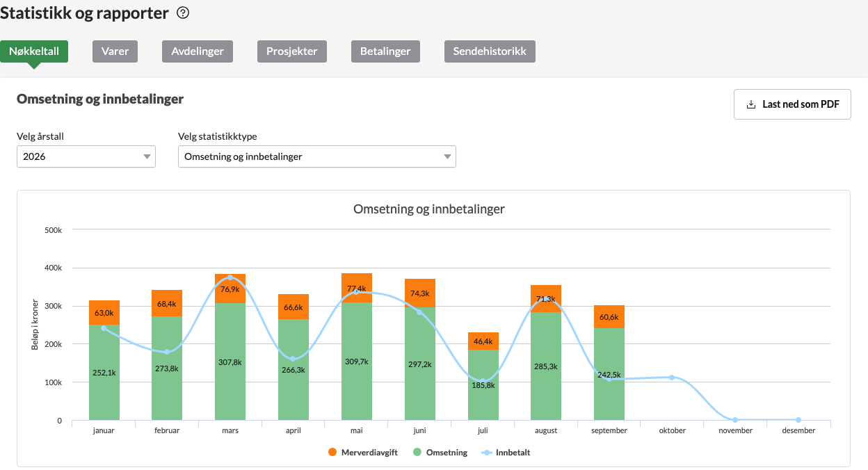Expand the Velg statistikktype dropdown

click(x=317, y=156)
